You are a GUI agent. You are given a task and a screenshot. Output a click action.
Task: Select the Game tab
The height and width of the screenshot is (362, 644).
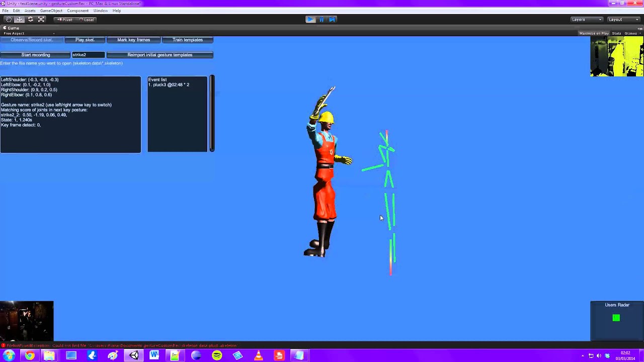(11, 28)
